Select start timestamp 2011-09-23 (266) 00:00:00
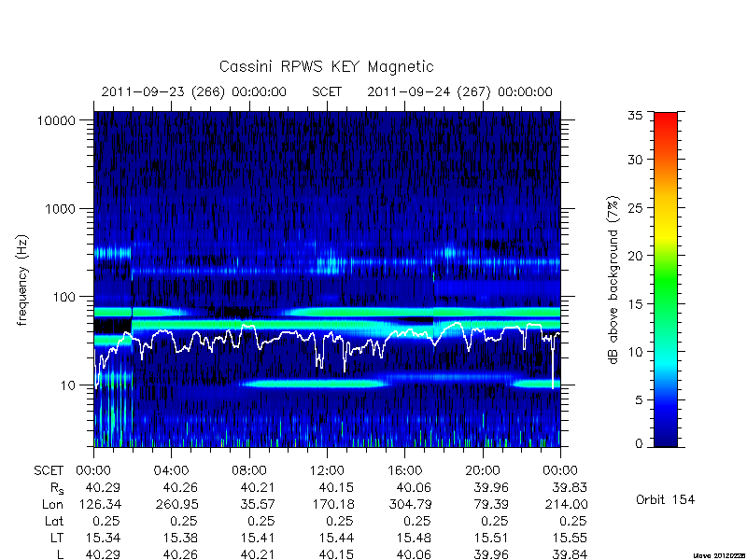The height and width of the screenshot is (560, 747). tap(194, 91)
